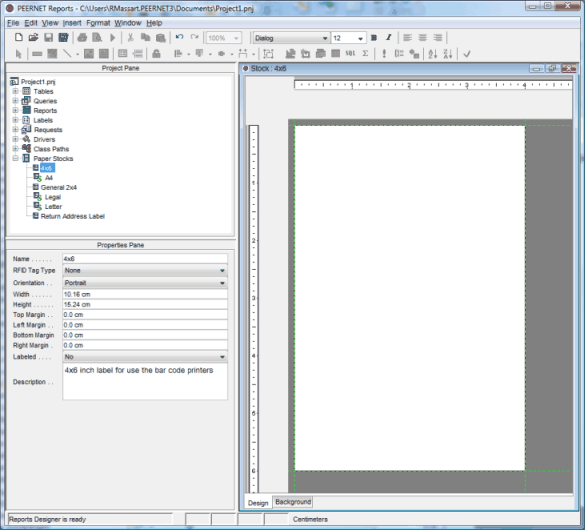
Task: Toggle Bold formatting
Action: click(x=374, y=38)
